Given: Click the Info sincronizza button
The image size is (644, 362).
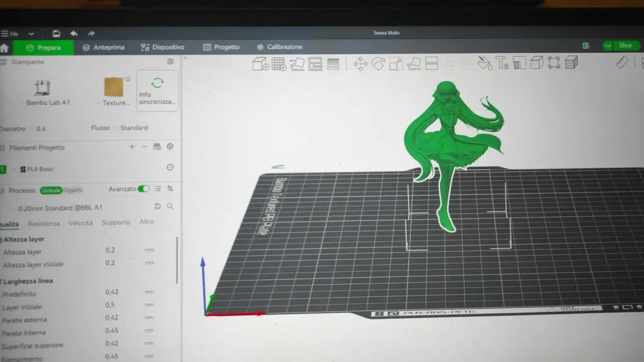Looking at the screenshot, I should tap(157, 91).
